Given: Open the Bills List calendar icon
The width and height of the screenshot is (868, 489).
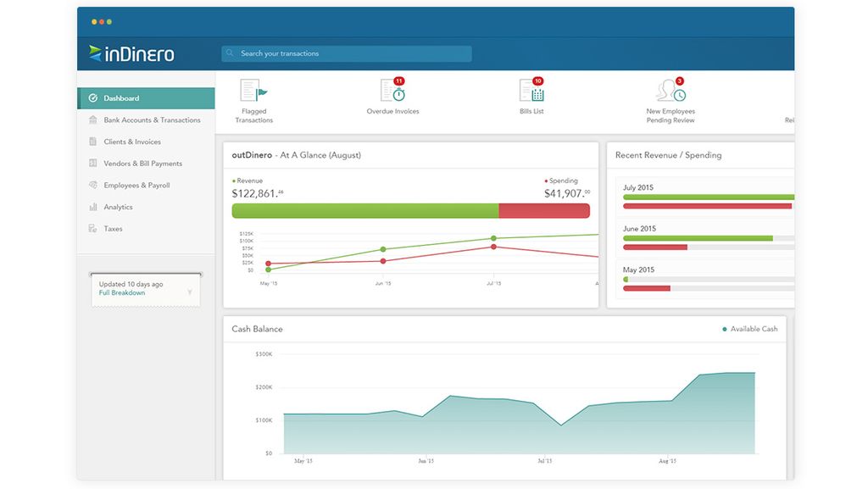Looking at the screenshot, I should click(532, 90).
